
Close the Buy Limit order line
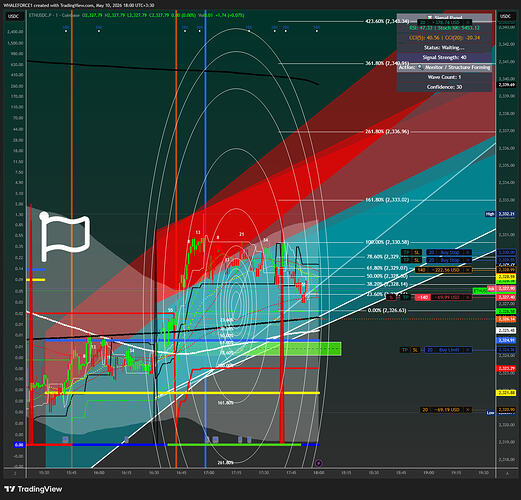point(467,350)
